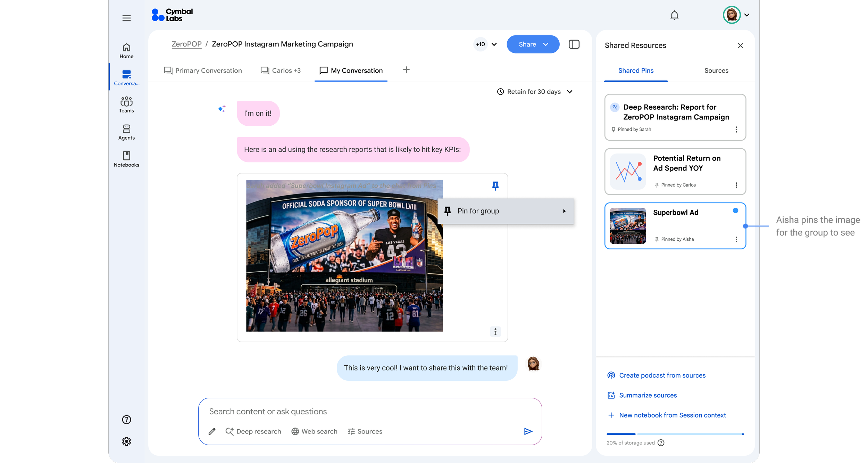Screen dimensions: 868x463
Task: Open Teams in the sidebar
Action: click(126, 105)
